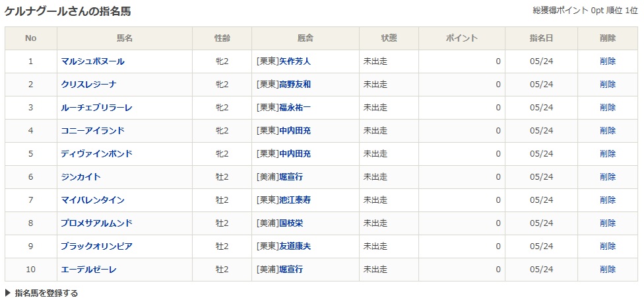Click row number 10
Screen dimensions: 644x298
(31, 269)
